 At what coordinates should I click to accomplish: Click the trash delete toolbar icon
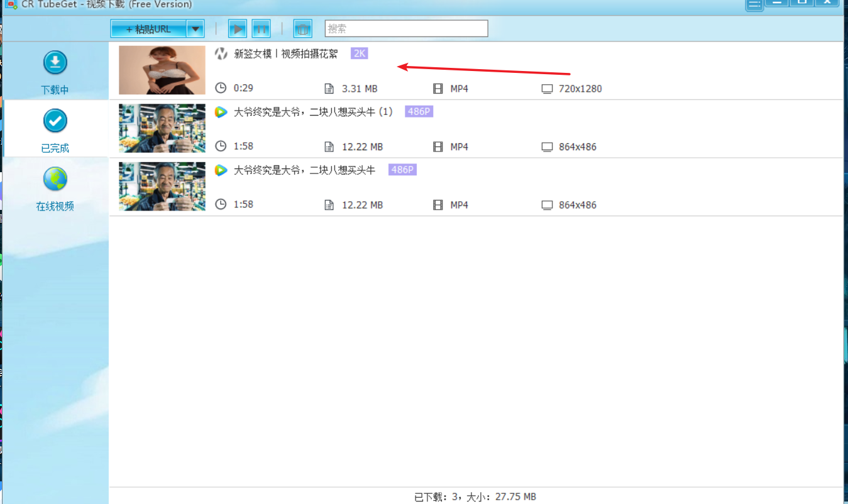[303, 29]
